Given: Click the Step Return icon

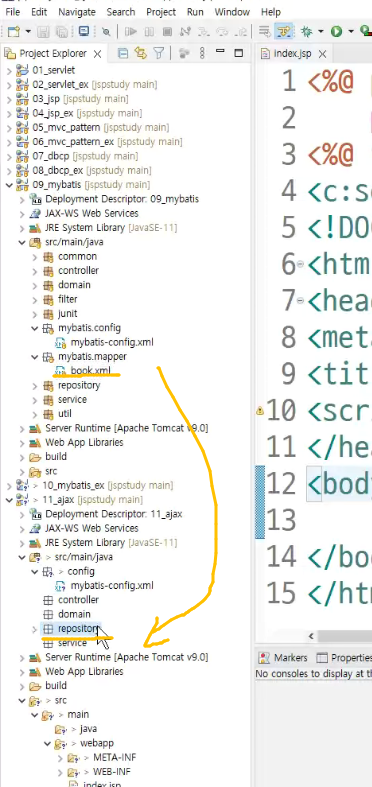Looking at the screenshot, I should tap(241, 32).
